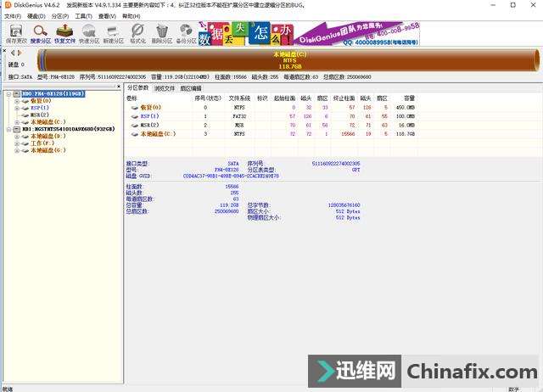Click the Backup Partition (备份分区) icon
Image resolution: width=543 pixels, height=392 pixels.
point(186,34)
